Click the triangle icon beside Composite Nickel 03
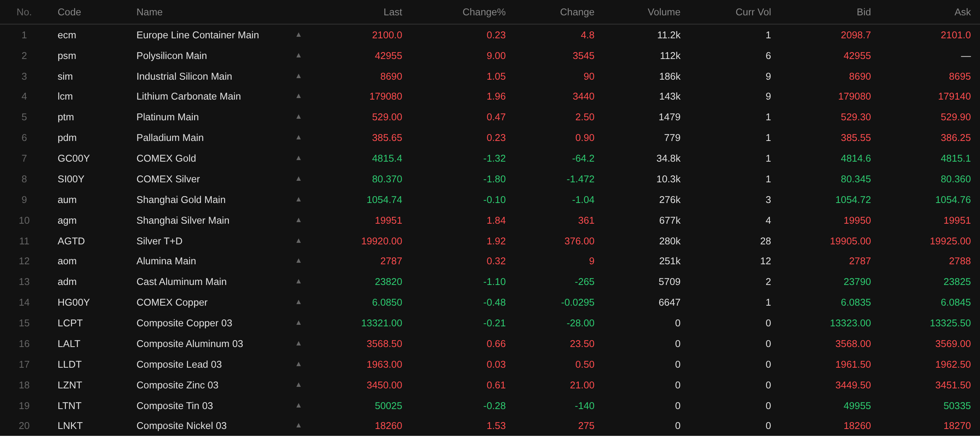 coord(299,426)
